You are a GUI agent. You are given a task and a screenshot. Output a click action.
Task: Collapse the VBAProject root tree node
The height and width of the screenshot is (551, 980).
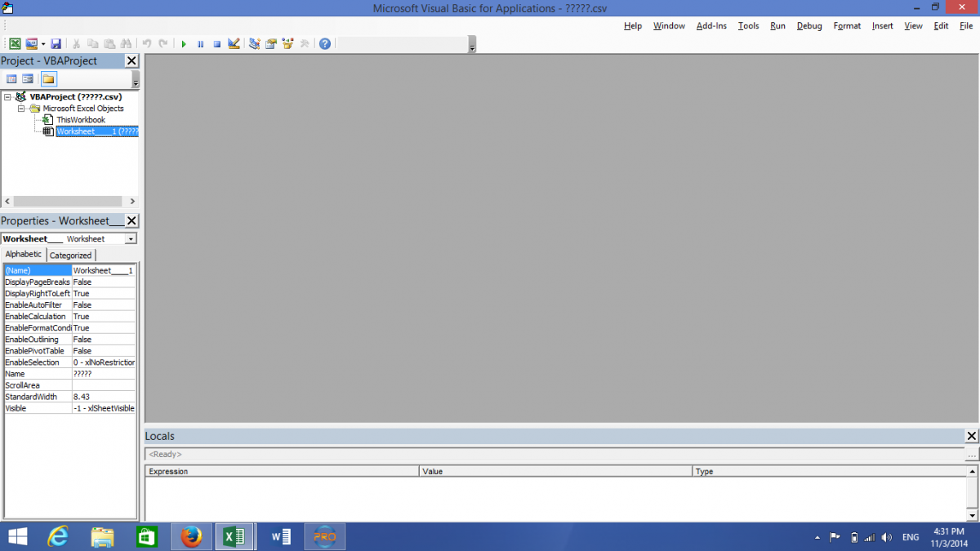coord(7,96)
